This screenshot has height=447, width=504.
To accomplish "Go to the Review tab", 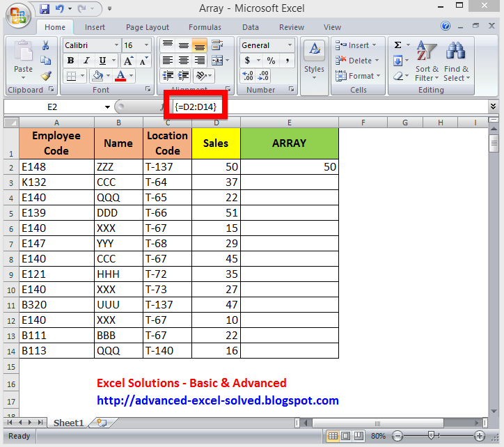I will [x=292, y=27].
